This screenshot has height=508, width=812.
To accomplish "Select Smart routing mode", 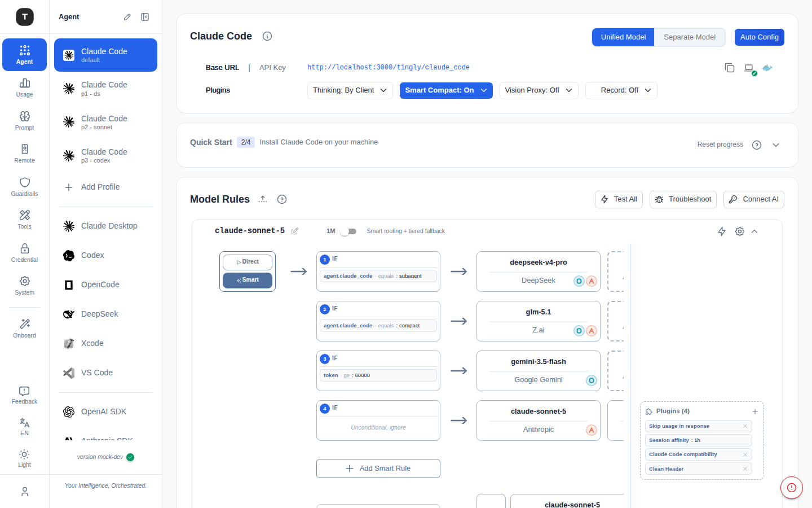I will [x=248, y=280].
